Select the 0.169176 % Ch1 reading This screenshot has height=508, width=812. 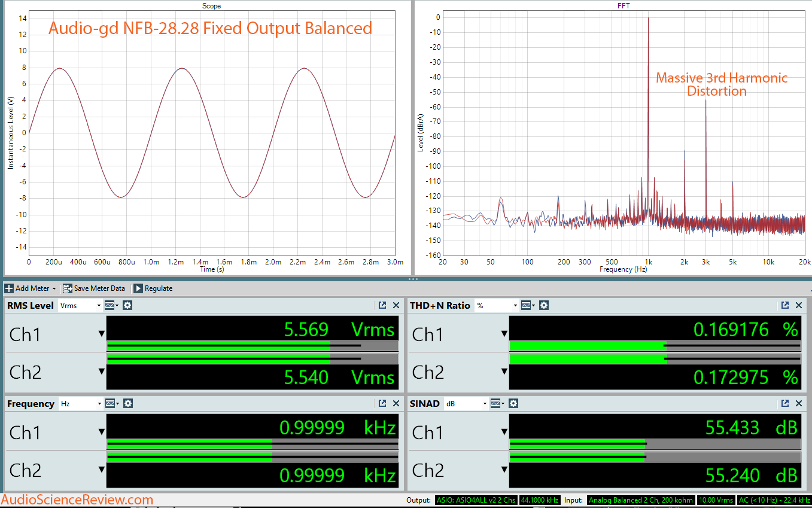[746, 330]
